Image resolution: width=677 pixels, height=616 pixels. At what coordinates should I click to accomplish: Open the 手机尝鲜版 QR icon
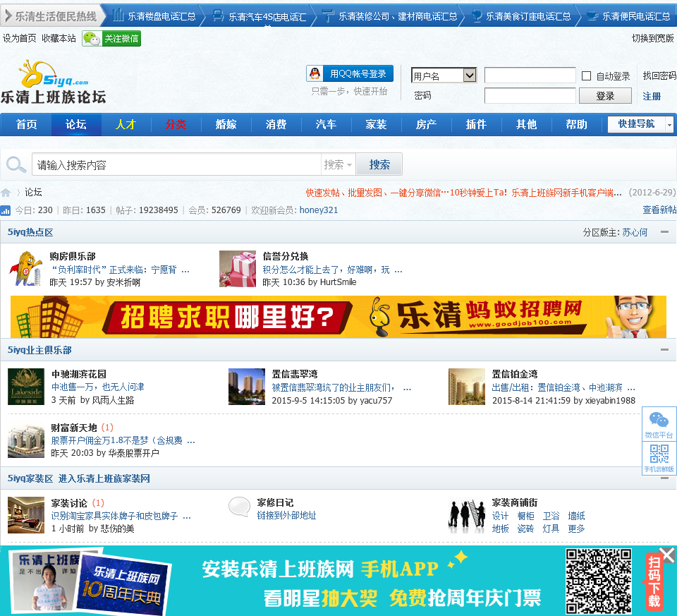(x=659, y=459)
